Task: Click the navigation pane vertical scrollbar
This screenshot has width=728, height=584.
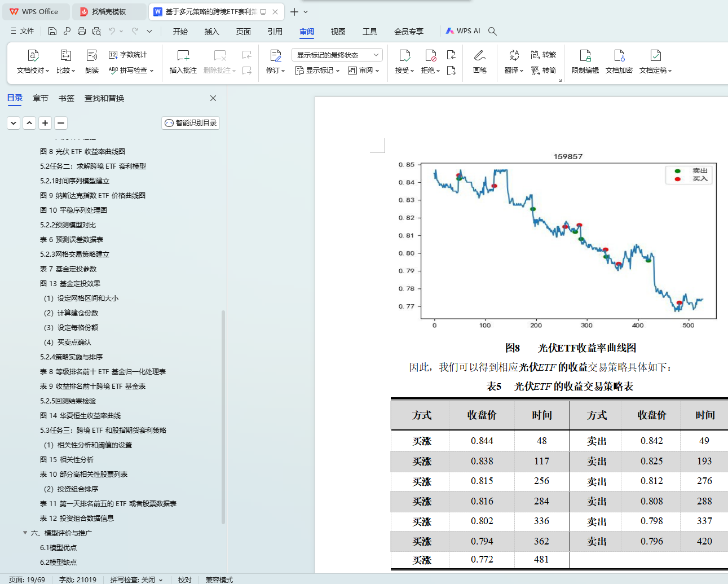Action: click(x=223, y=418)
